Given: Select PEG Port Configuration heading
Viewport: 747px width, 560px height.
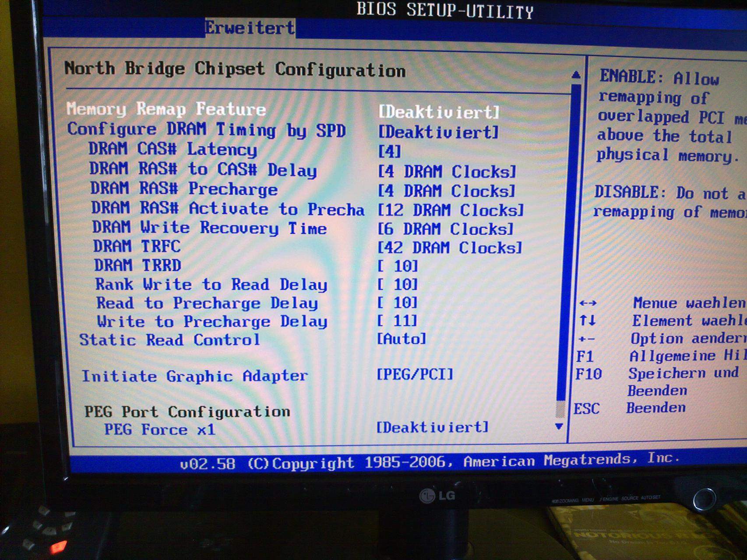Looking at the screenshot, I should tap(187, 412).
